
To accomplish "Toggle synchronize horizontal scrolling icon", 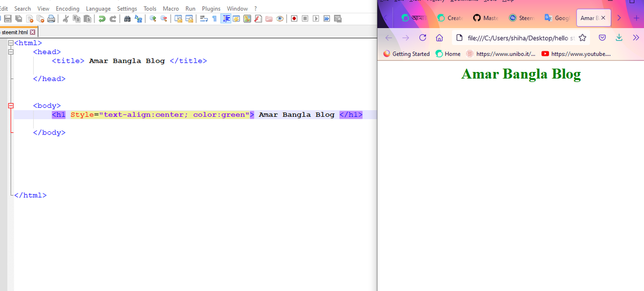I will [x=189, y=19].
